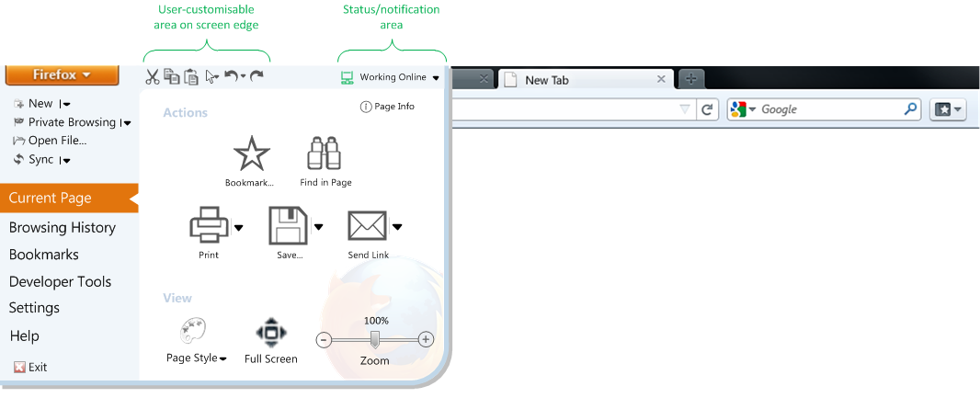Close the partially hidden tab
The image size is (980, 409).
(484, 79)
